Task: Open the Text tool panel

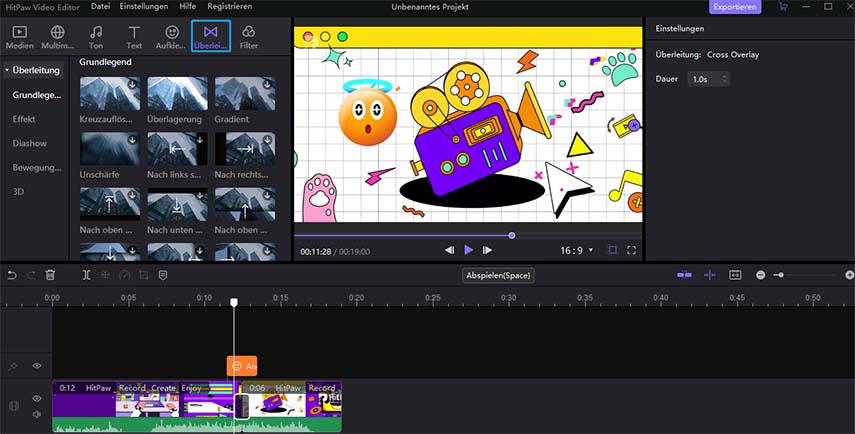Action: pyautogui.click(x=133, y=37)
